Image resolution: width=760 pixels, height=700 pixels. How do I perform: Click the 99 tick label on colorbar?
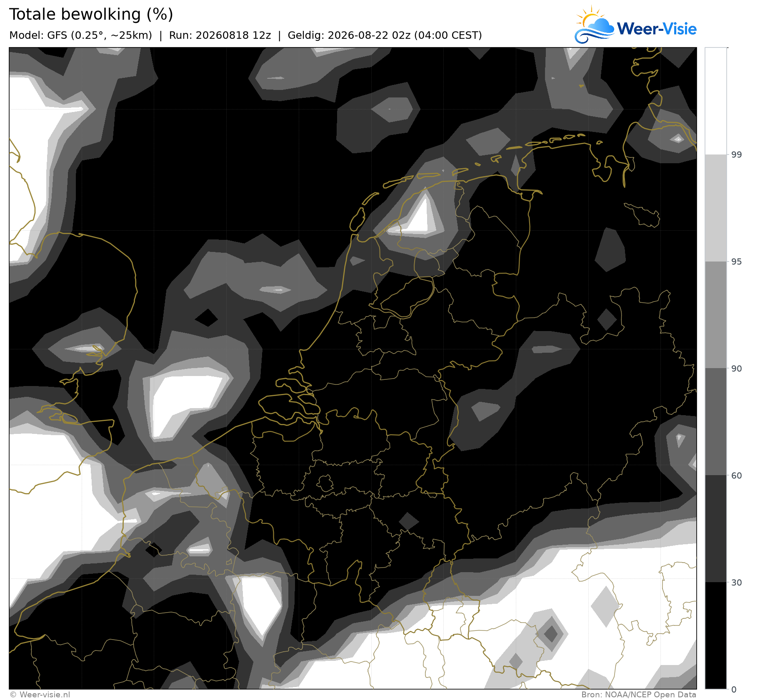click(x=737, y=155)
